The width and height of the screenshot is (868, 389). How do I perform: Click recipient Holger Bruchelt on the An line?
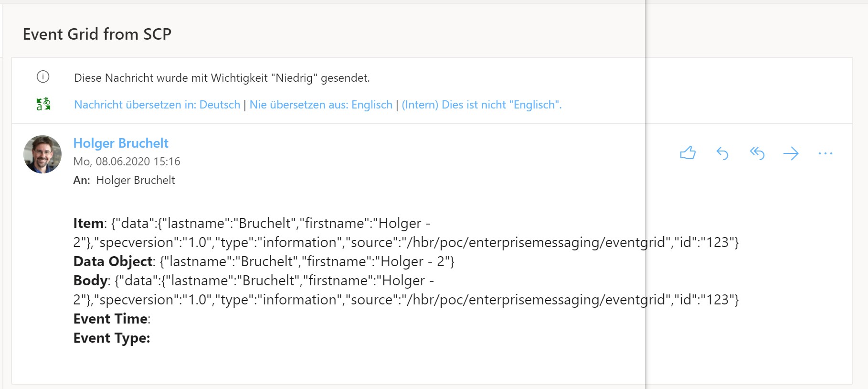coord(136,180)
